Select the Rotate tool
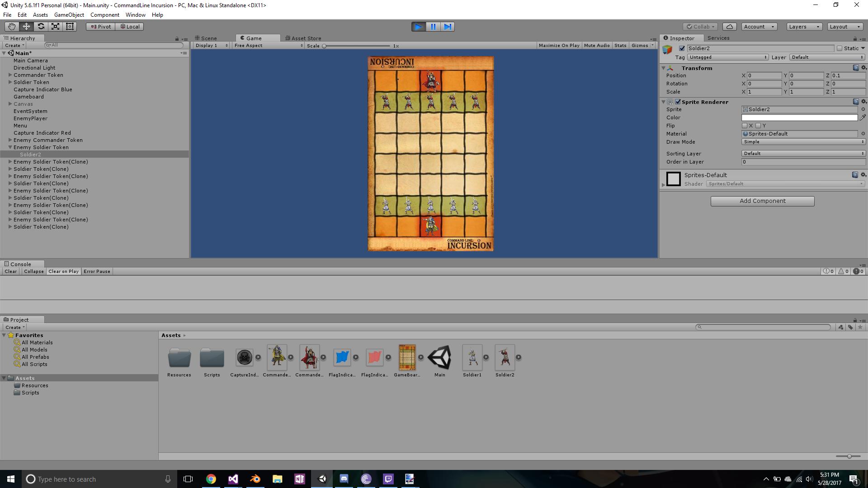This screenshot has width=868, height=488. pos(41,27)
